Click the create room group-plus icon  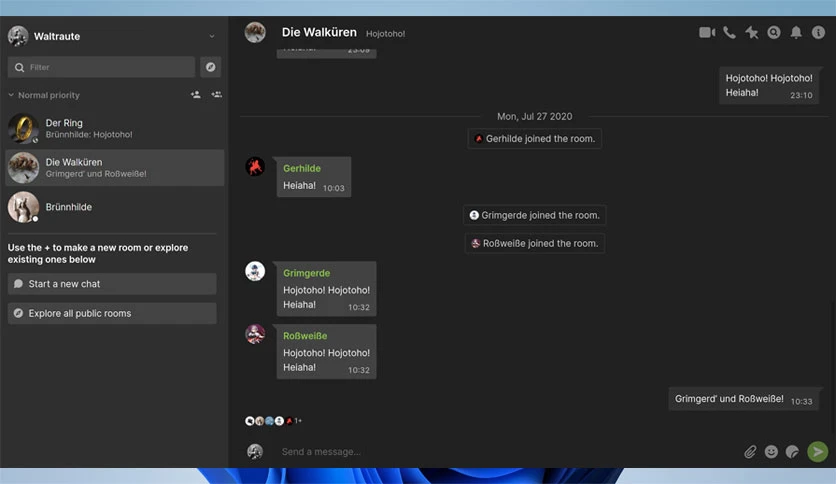(216, 95)
